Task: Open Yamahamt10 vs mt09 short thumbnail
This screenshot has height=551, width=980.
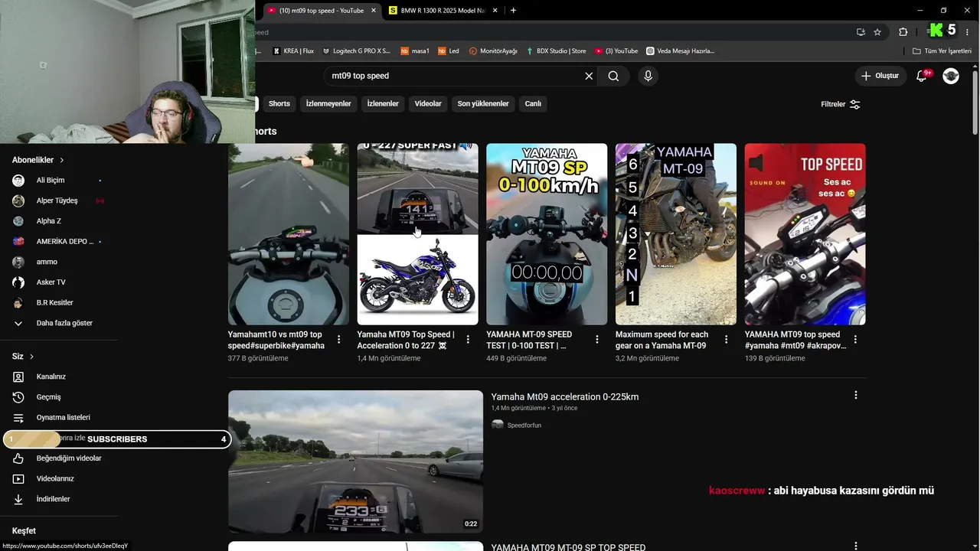Action: pos(289,234)
